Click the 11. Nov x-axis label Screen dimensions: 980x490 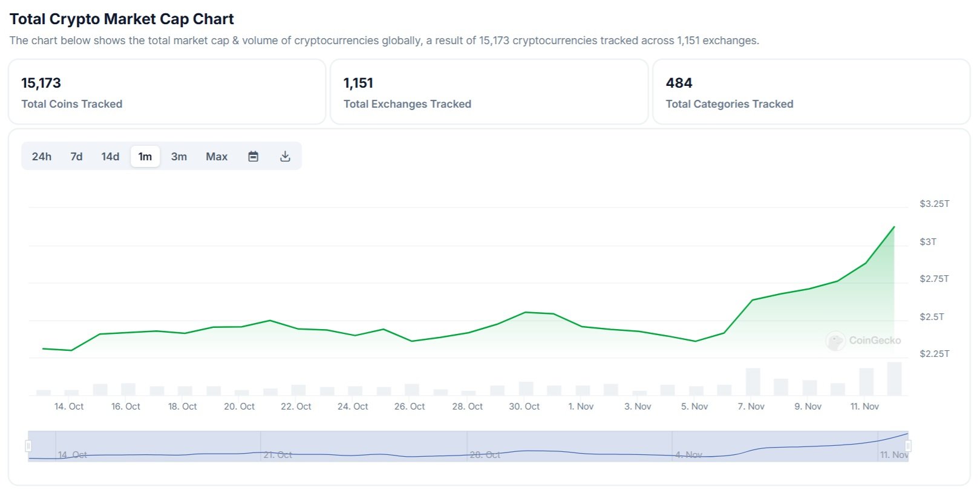pyautogui.click(x=864, y=407)
